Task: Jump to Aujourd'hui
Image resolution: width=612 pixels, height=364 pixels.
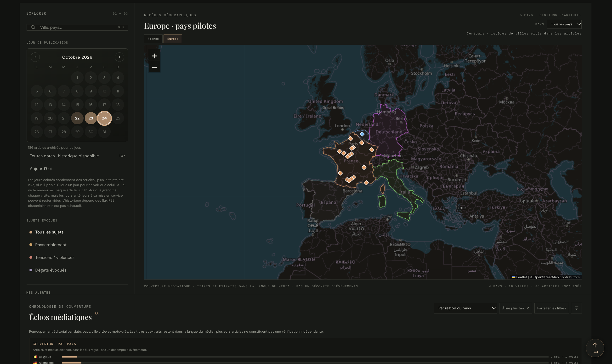Action: tap(77, 169)
